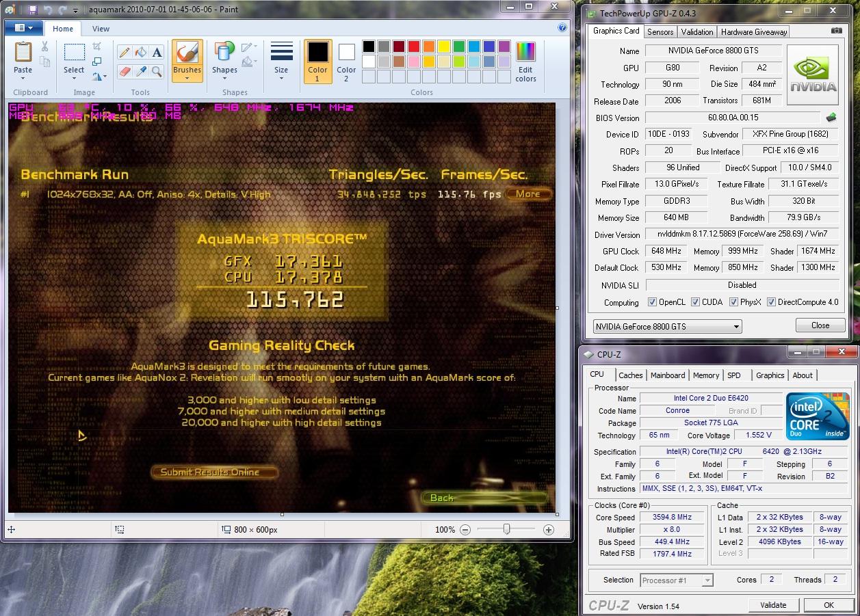Image resolution: width=860 pixels, height=616 pixels.
Task: Switch to the View ribbon tab in Paint
Action: click(101, 29)
